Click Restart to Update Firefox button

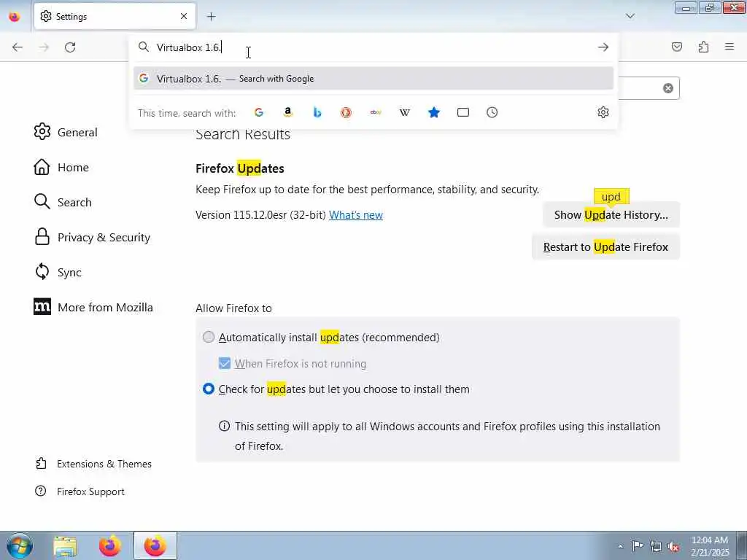pos(605,246)
